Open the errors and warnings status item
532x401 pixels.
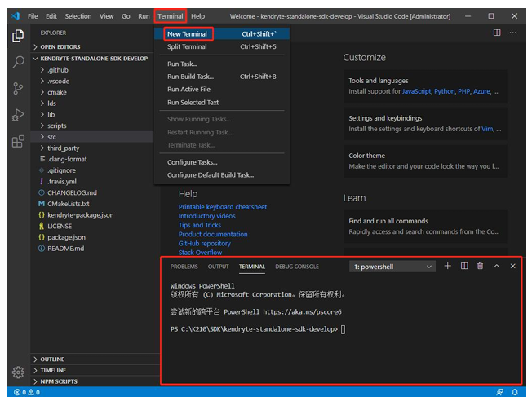[x=27, y=392]
